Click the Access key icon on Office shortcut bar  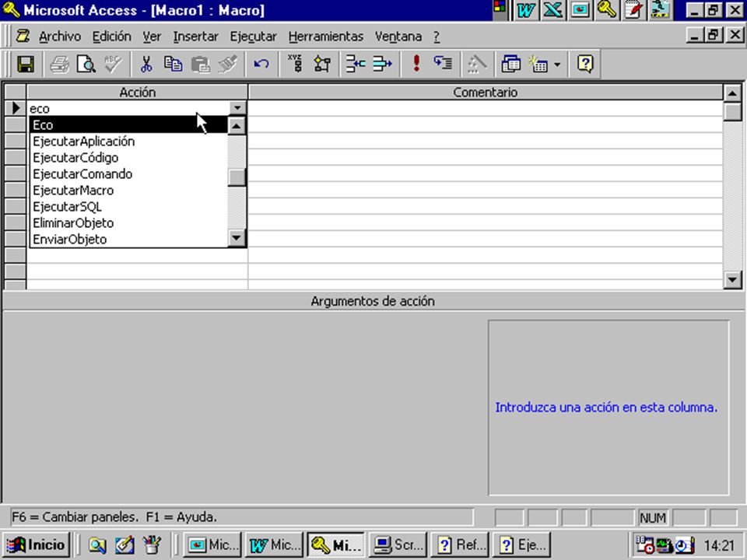point(606,10)
